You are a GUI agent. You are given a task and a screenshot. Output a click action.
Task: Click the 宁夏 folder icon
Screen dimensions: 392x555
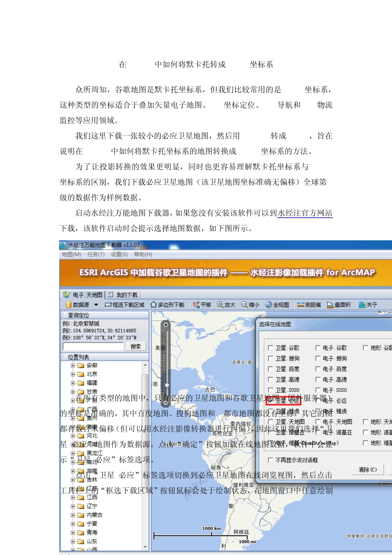(x=81, y=524)
